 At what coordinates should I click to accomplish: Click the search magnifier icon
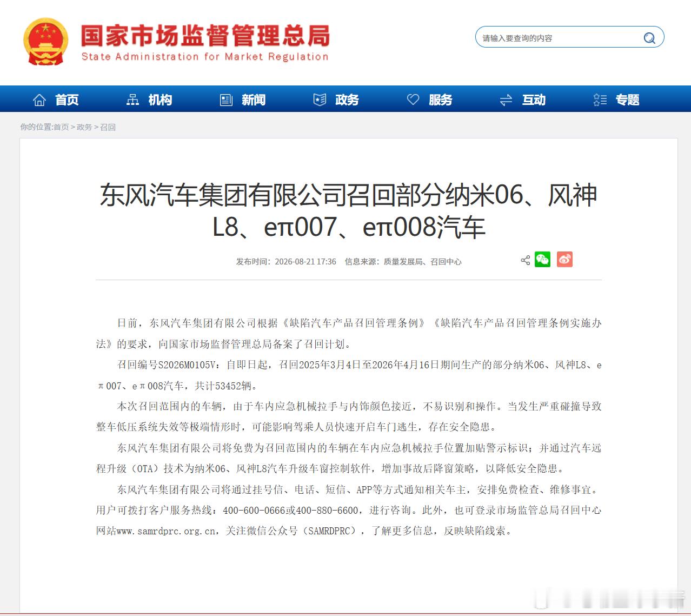click(x=649, y=38)
